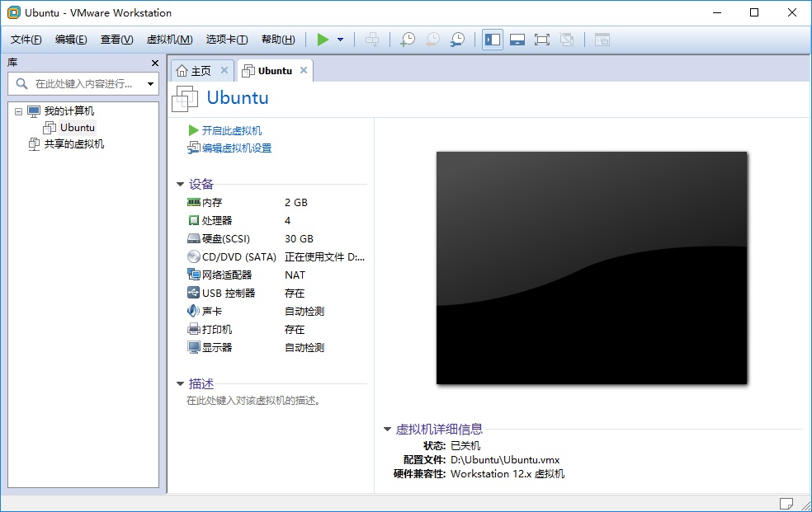Click the Workstation 12.x 虚拟机 compatibility text
Image resolution: width=812 pixels, height=512 pixels.
(x=507, y=474)
